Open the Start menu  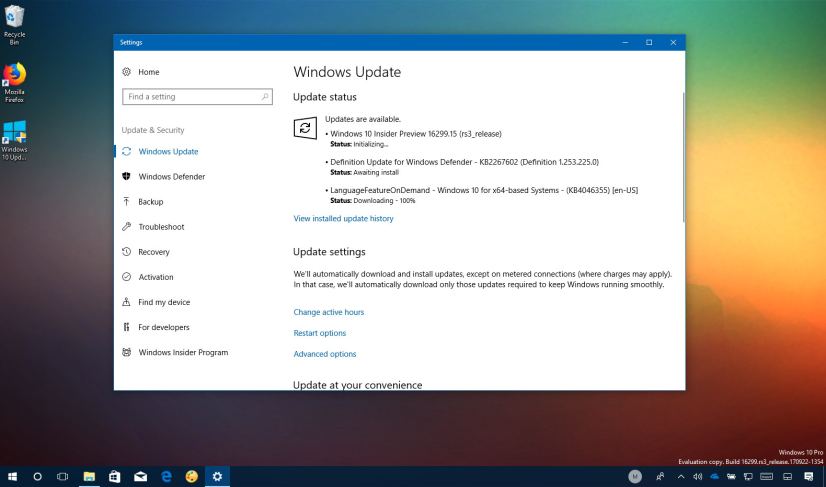(12, 476)
